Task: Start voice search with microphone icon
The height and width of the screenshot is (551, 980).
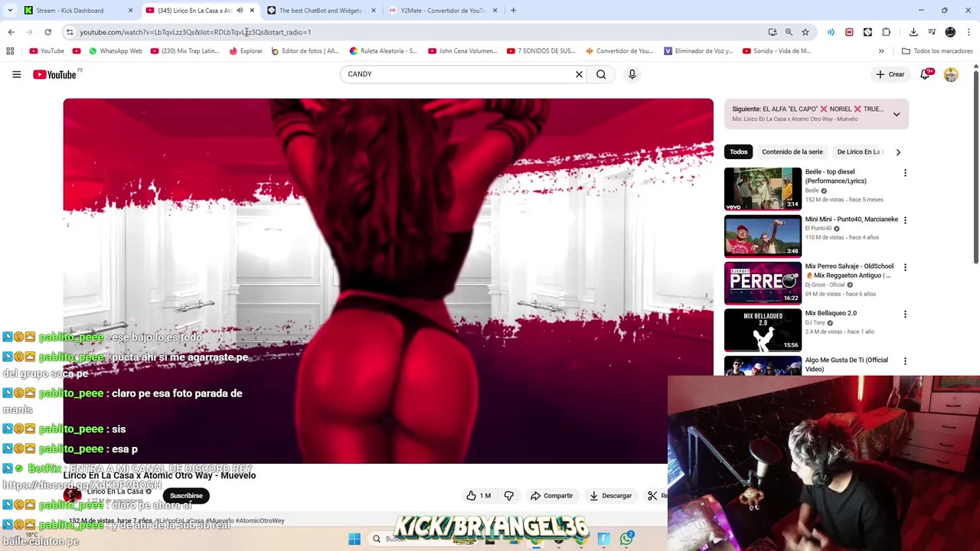Action: (632, 74)
